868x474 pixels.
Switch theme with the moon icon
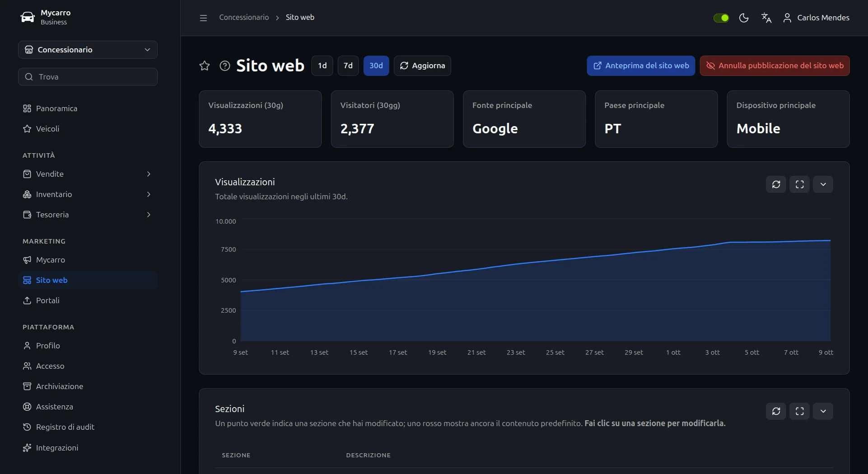(744, 18)
